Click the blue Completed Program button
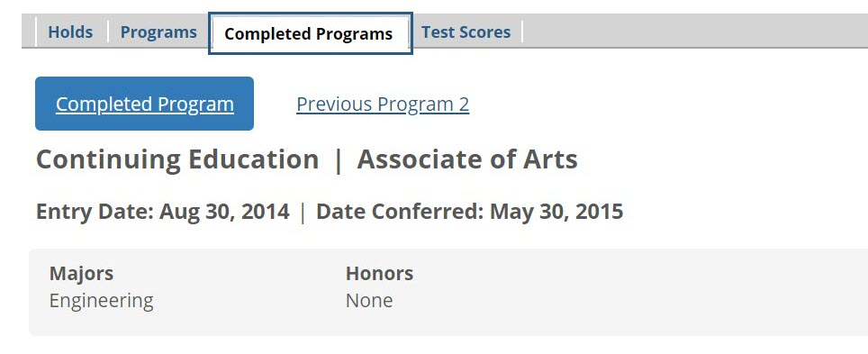The height and width of the screenshot is (354, 868). point(144,104)
